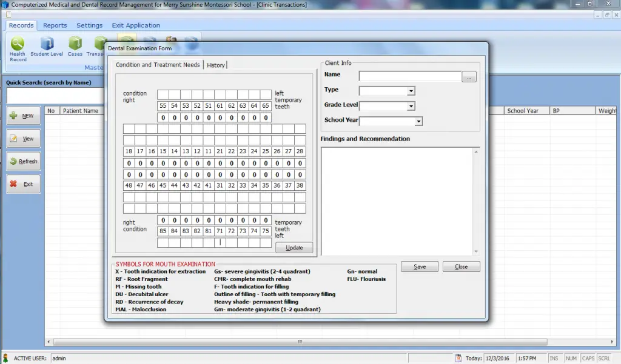Toggle the NUM lock indicator
Viewport: 621px width, 364px height.
coord(571,358)
